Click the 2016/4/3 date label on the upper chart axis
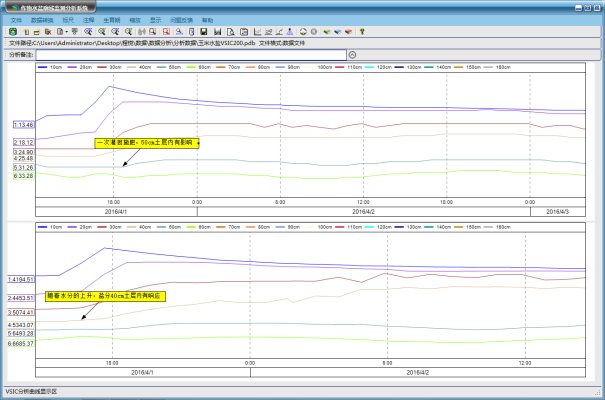Viewport: 605px width, 400px height. [558, 212]
